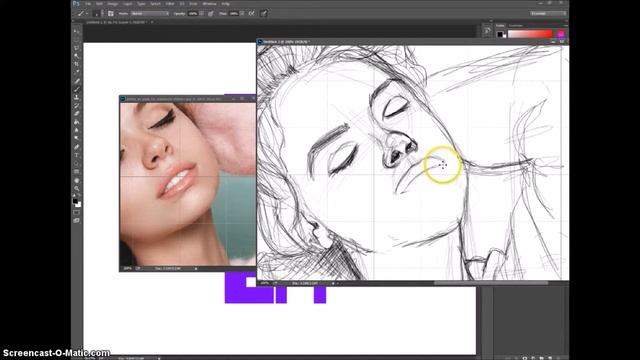Image resolution: width=640 pixels, height=360 pixels.
Task: Select the Rectangle shape tool
Action: point(77,172)
